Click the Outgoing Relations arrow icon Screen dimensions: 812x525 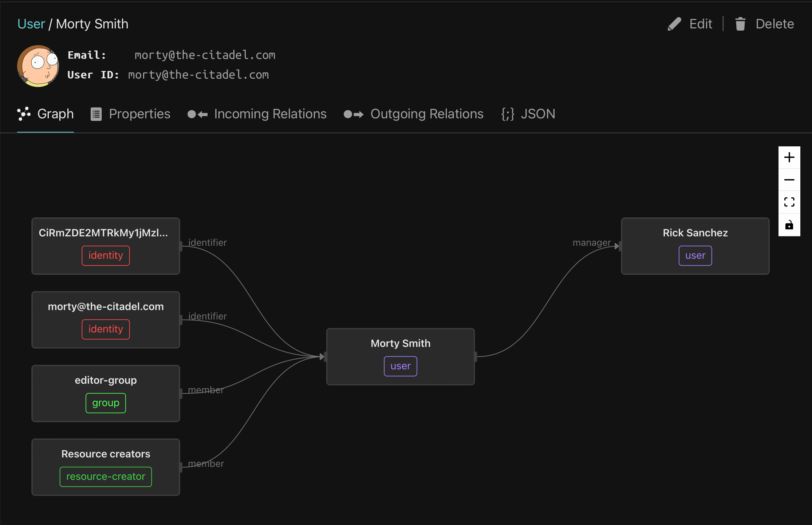[354, 114]
